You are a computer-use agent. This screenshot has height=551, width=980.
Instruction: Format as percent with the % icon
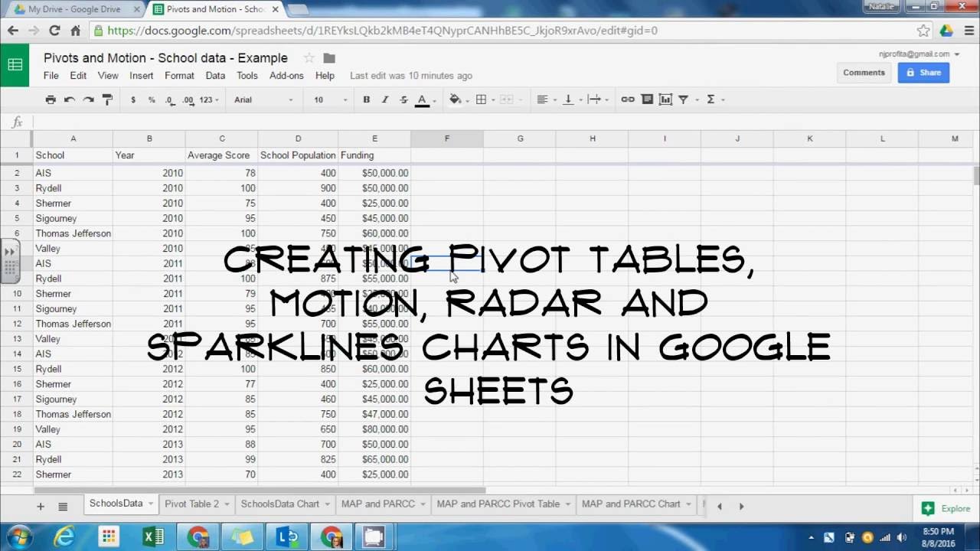[x=152, y=99]
